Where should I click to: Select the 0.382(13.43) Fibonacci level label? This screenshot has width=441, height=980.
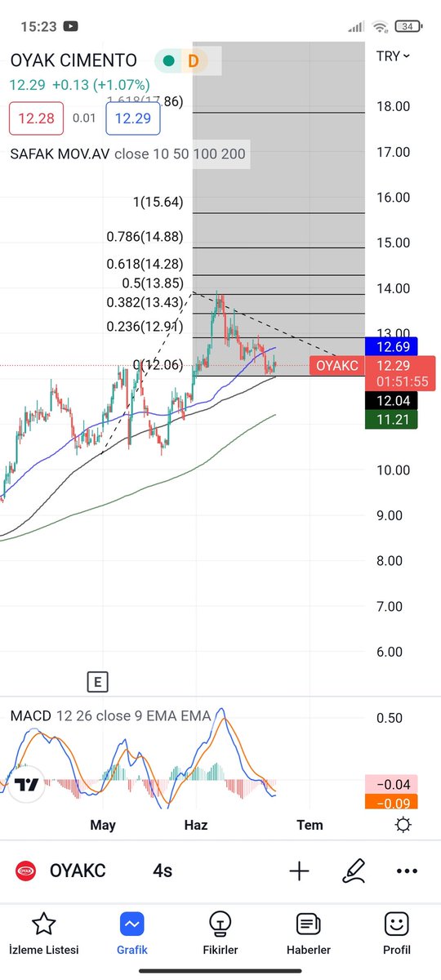point(145,303)
